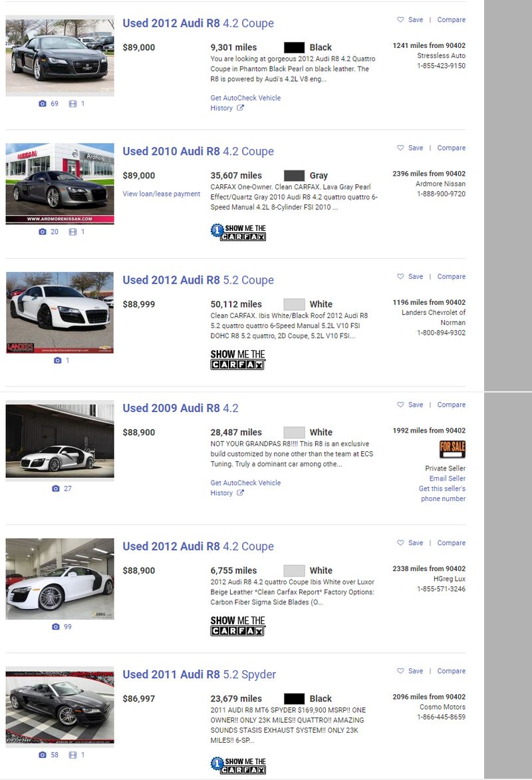
Task: Click the gray color swatch on the 2010 R8
Action: [x=295, y=176]
